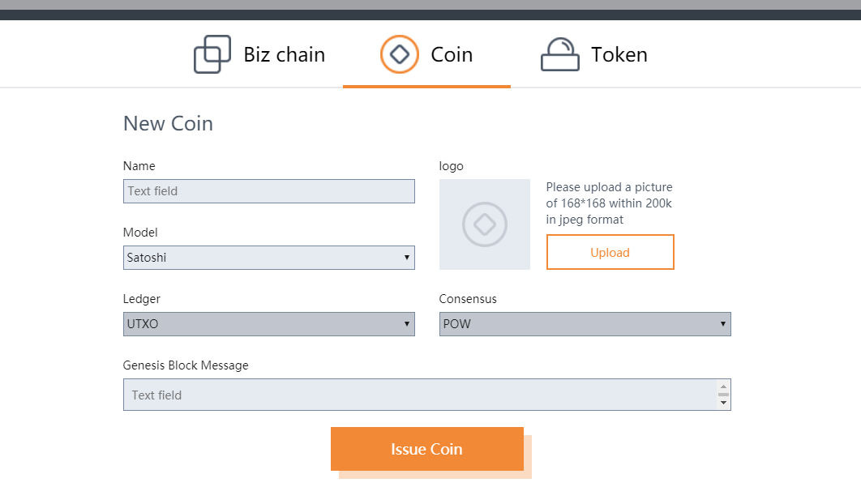Click the logo placeholder image
The width and height of the screenshot is (861, 504).
click(484, 224)
